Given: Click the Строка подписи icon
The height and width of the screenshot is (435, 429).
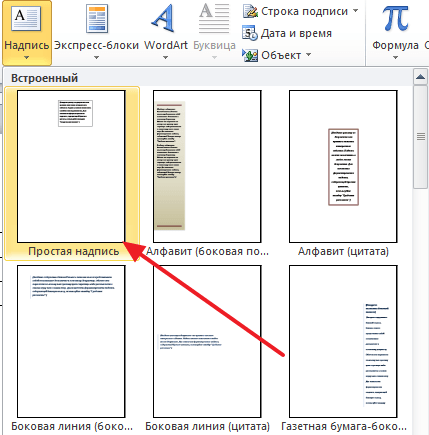Looking at the screenshot, I should pos(250,11).
